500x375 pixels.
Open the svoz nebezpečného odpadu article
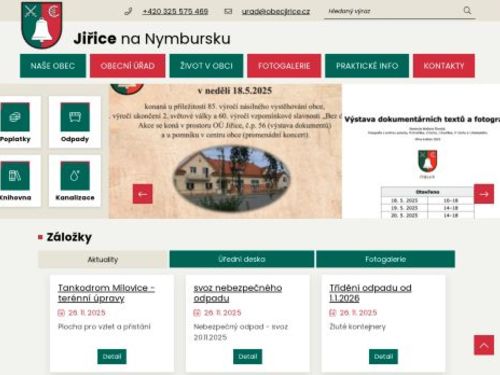[x=238, y=293]
